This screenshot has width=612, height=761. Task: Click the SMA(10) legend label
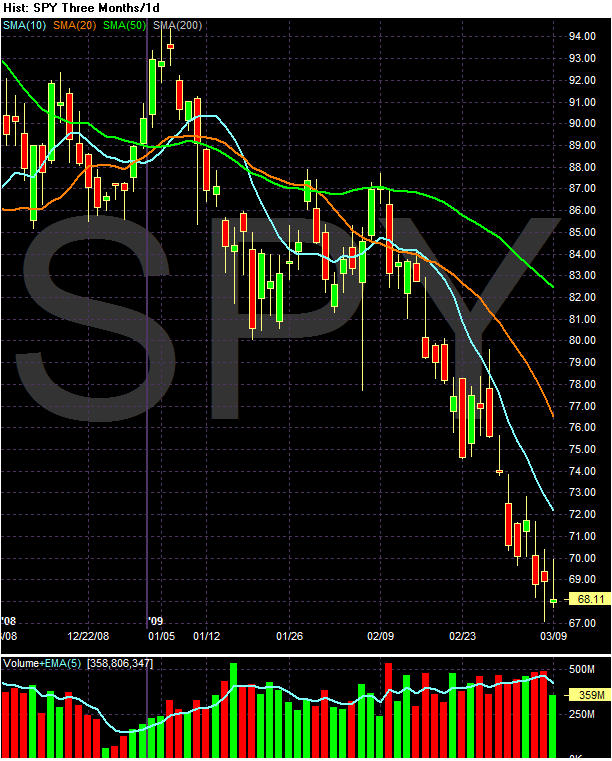coord(24,25)
